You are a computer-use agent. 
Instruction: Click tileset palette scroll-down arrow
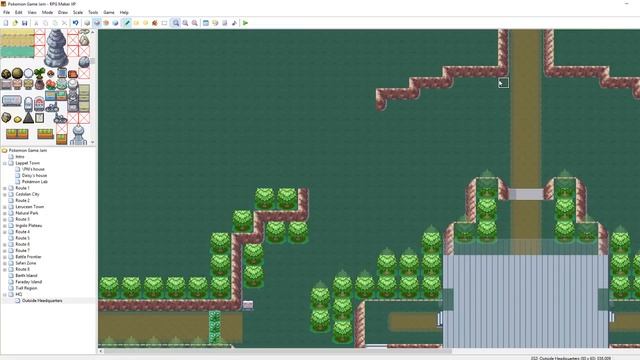coord(93,142)
